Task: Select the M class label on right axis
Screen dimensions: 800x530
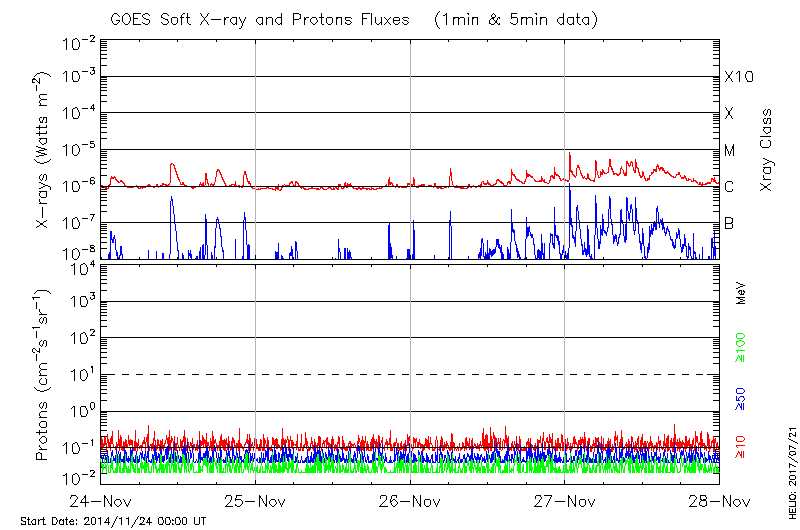Action: [x=730, y=150]
